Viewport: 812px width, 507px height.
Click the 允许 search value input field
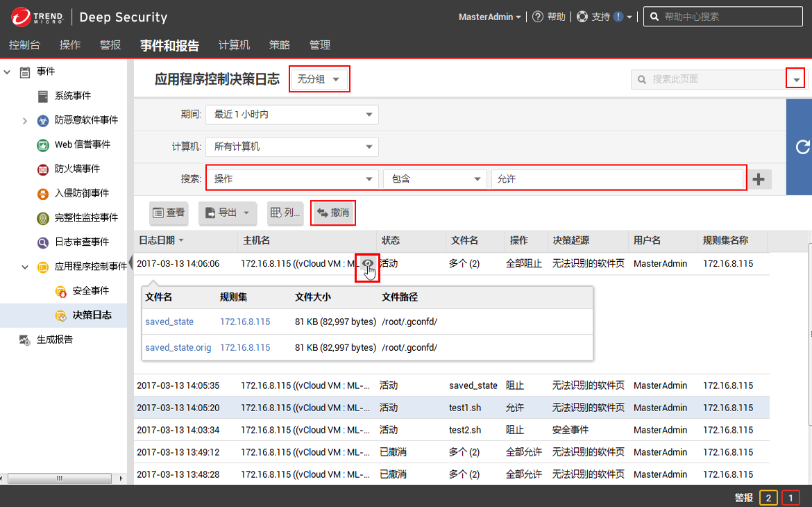618,179
